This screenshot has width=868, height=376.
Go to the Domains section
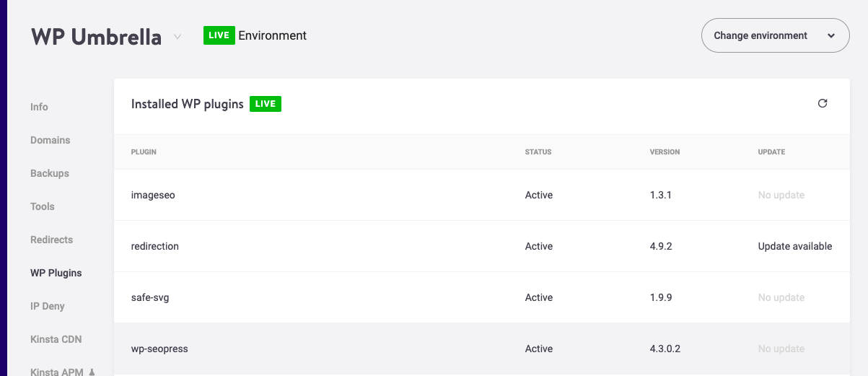tap(51, 140)
